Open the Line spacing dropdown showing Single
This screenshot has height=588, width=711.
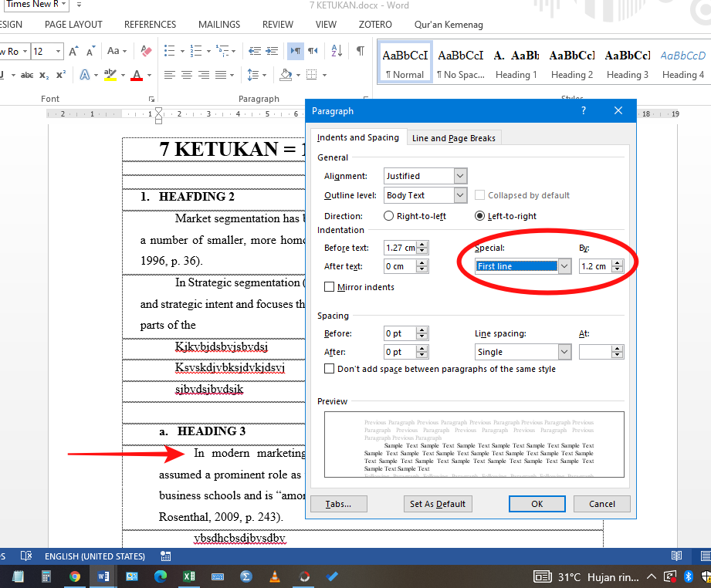pyautogui.click(x=564, y=351)
